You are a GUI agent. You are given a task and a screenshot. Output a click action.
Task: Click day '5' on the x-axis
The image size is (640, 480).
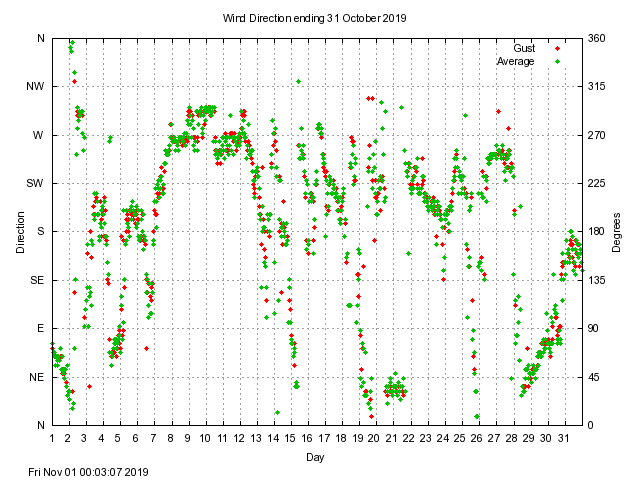[118, 438]
